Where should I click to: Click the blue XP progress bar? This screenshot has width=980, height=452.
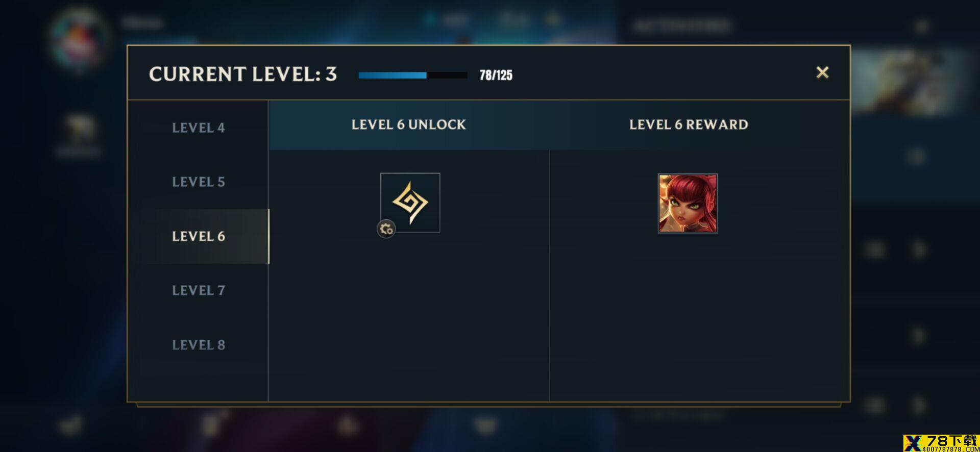coord(413,75)
